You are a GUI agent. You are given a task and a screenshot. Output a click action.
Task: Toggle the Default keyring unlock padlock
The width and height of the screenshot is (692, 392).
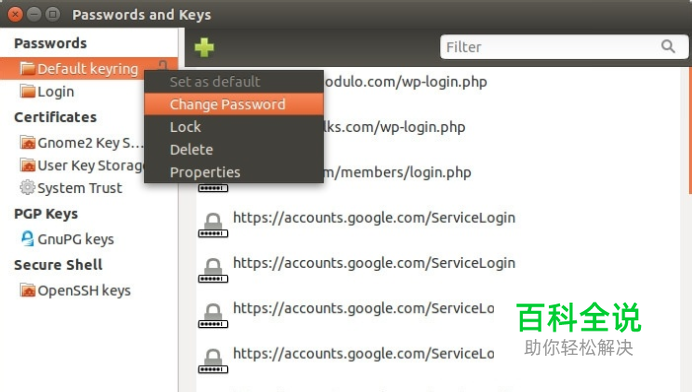(x=163, y=65)
